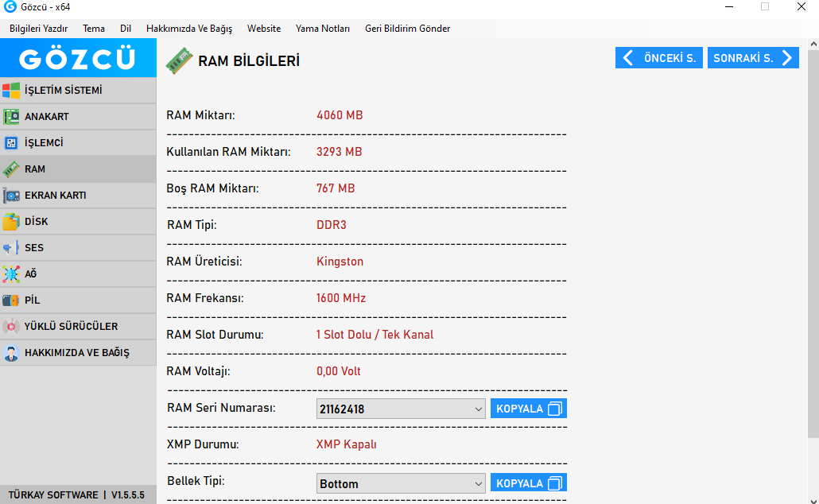Viewport: 819px width, 504px height.
Task: Copy RAM serial number with Kopyala
Action: tap(528, 409)
